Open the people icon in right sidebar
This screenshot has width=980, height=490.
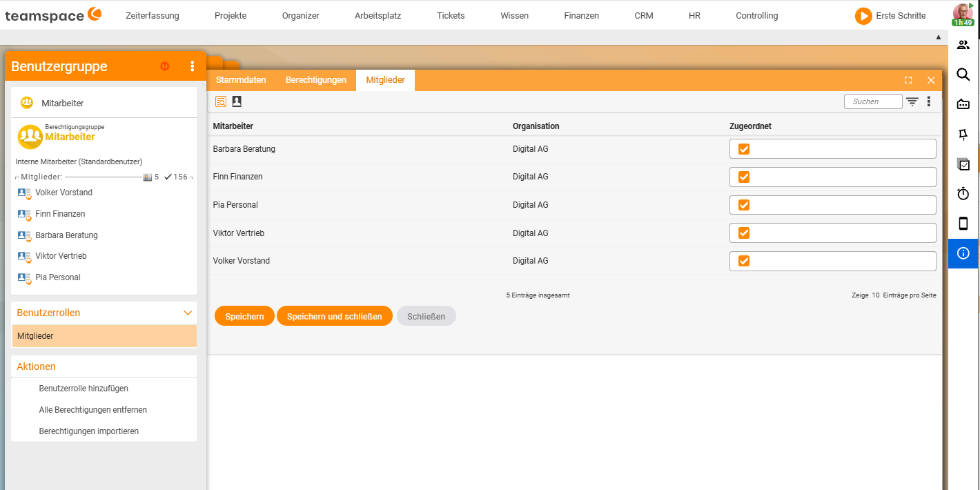[963, 45]
